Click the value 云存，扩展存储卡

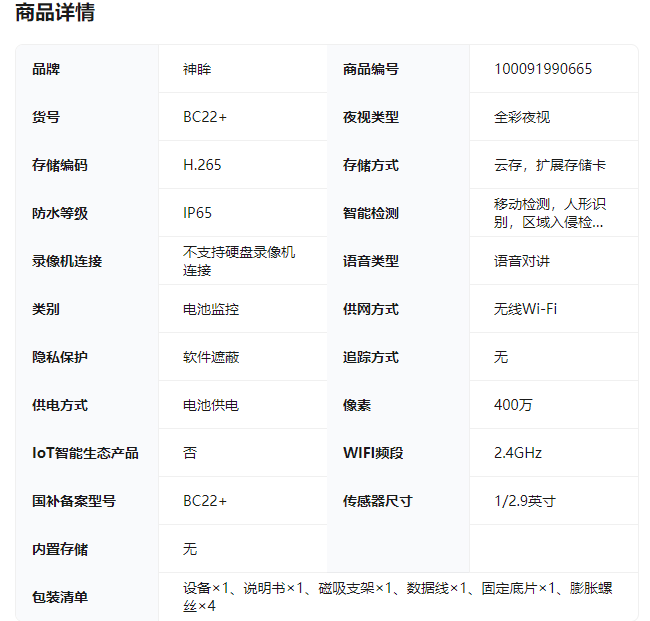550,165
